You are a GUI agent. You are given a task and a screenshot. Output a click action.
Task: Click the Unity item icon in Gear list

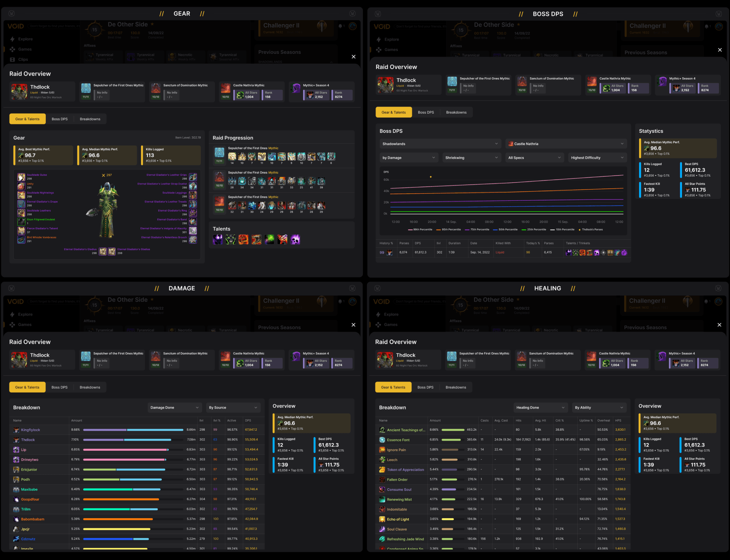point(21,186)
